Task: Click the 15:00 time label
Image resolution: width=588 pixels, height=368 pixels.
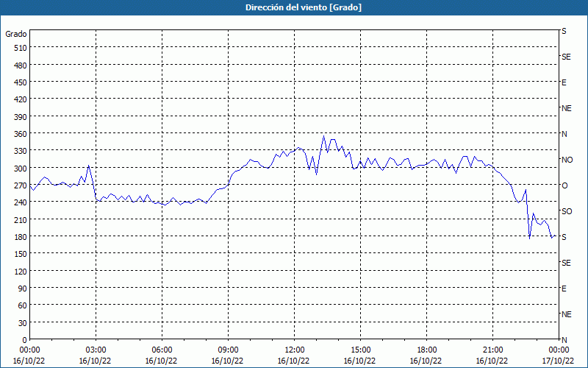Action: tap(360, 350)
